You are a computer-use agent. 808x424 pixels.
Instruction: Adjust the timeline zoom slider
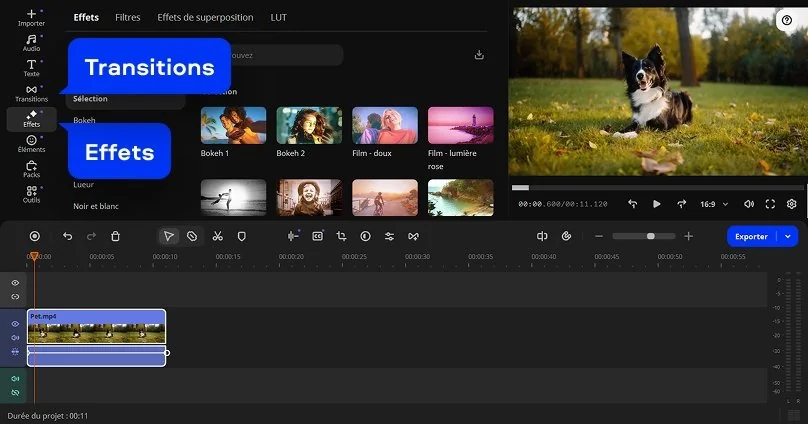click(x=651, y=236)
